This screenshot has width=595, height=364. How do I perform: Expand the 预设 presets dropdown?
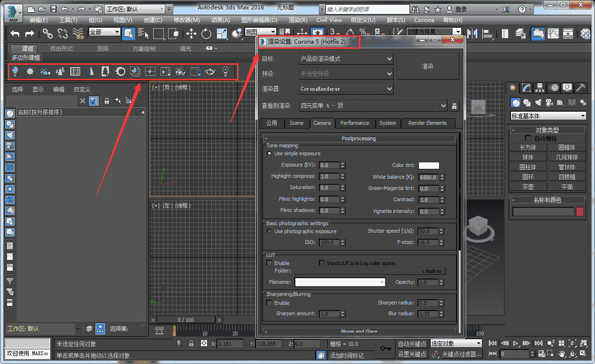346,73
